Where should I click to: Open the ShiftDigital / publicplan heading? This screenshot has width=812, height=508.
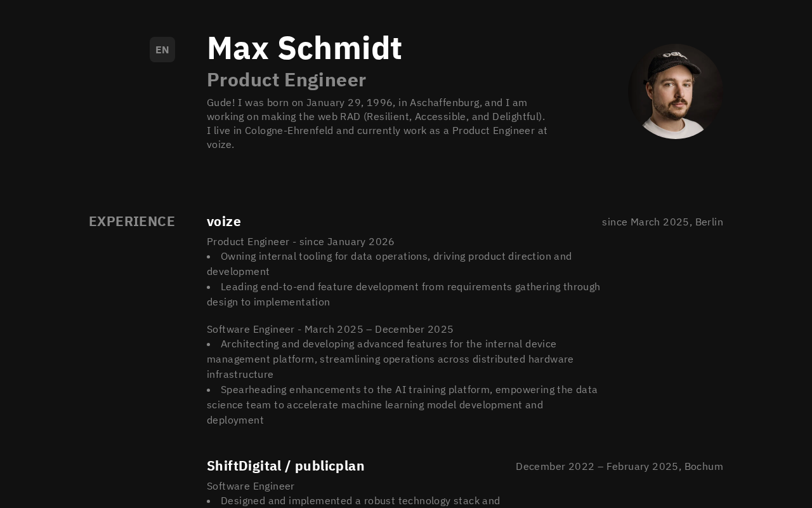pos(285,466)
